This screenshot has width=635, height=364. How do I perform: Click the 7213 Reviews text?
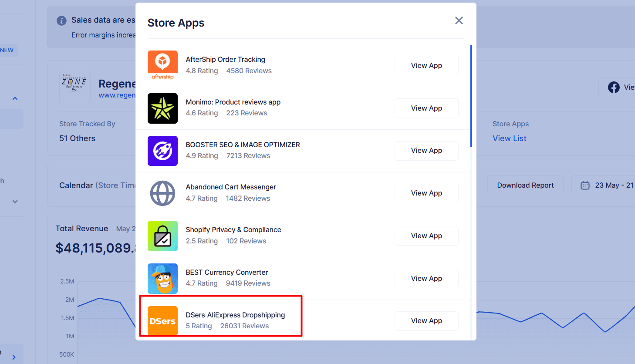click(248, 156)
